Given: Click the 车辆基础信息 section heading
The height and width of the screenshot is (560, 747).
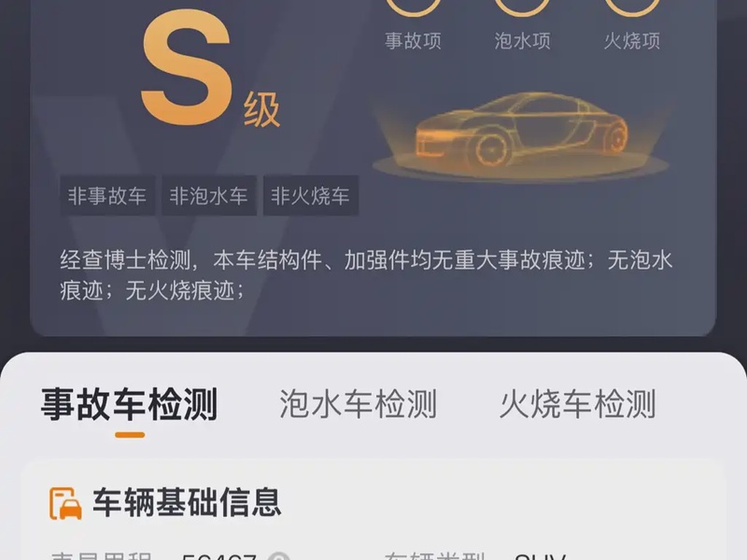Looking at the screenshot, I should click(x=187, y=503).
